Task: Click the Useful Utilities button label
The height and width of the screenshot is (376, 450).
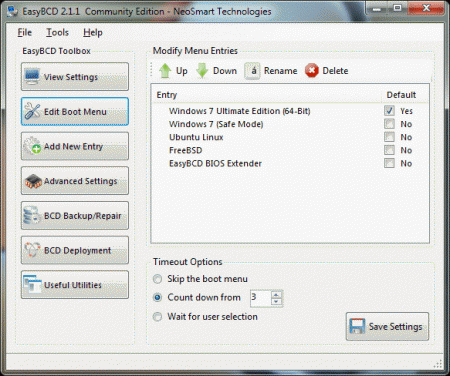Action: [x=73, y=285]
